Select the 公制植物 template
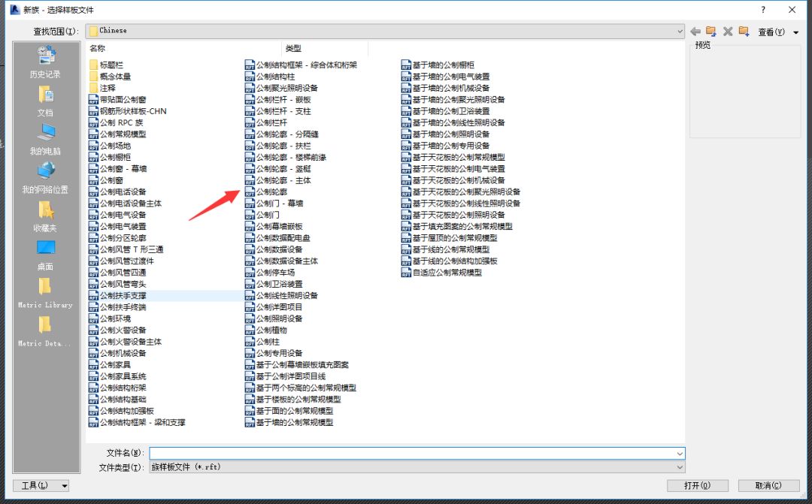The height and width of the screenshot is (504, 812). click(266, 330)
